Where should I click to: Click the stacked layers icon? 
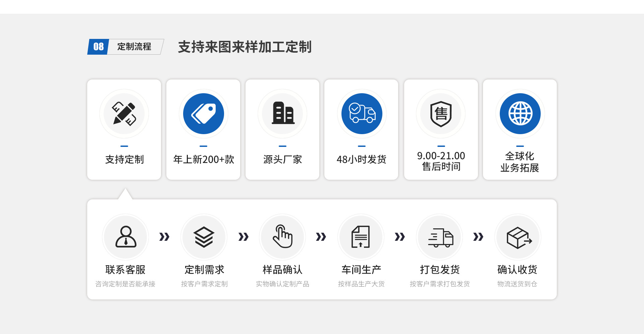[204, 237]
